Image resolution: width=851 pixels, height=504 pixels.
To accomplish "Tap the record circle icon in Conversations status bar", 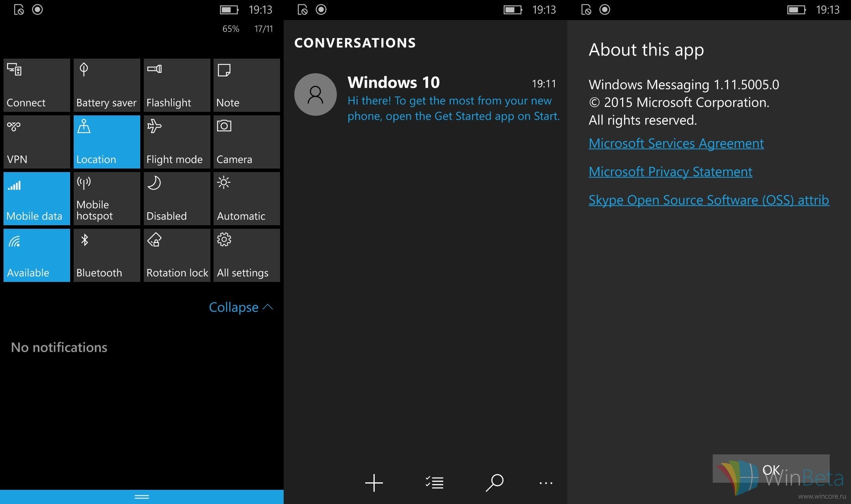I will 321,9.
